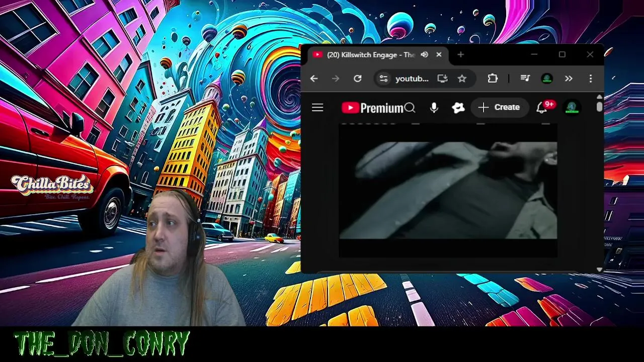
Task: Open the YouTube hamburger guide menu
Action: point(317,108)
